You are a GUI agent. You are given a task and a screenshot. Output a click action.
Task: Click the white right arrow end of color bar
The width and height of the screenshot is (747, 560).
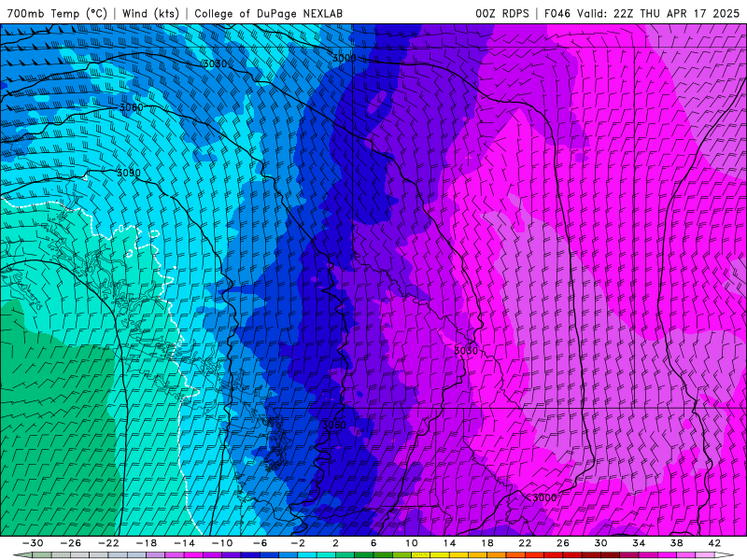pos(725,555)
